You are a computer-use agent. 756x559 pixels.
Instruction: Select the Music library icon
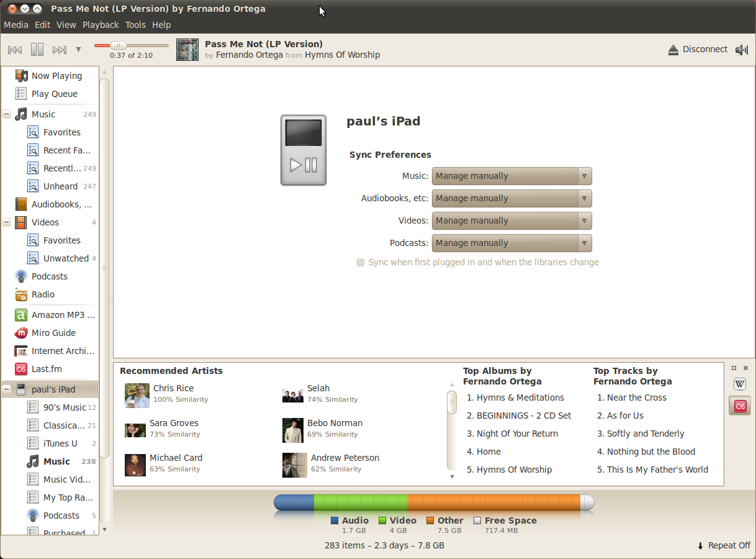21,114
